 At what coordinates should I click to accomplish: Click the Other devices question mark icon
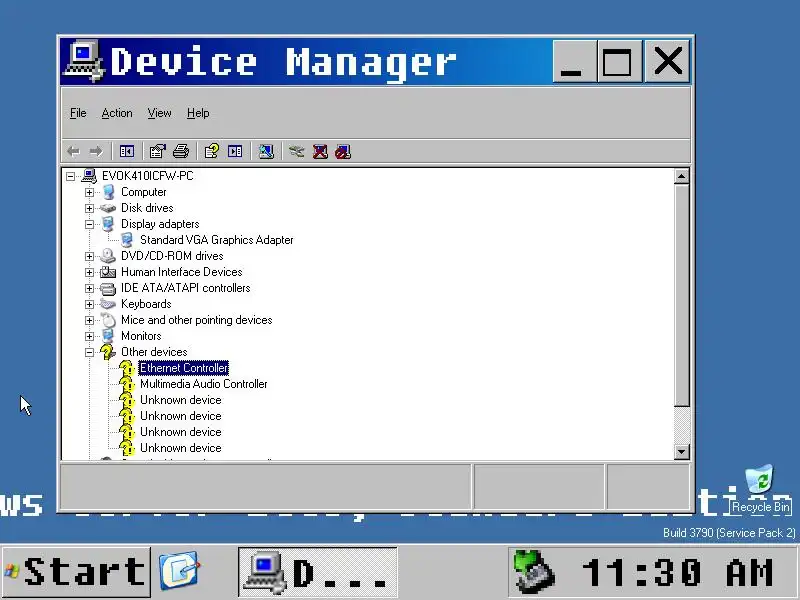pyautogui.click(x=108, y=352)
